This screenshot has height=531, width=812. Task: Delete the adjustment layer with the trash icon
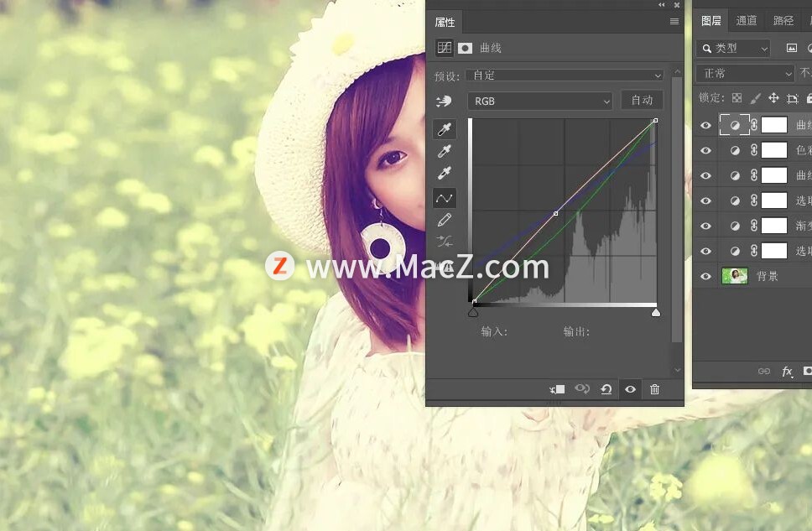pyautogui.click(x=654, y=389)
